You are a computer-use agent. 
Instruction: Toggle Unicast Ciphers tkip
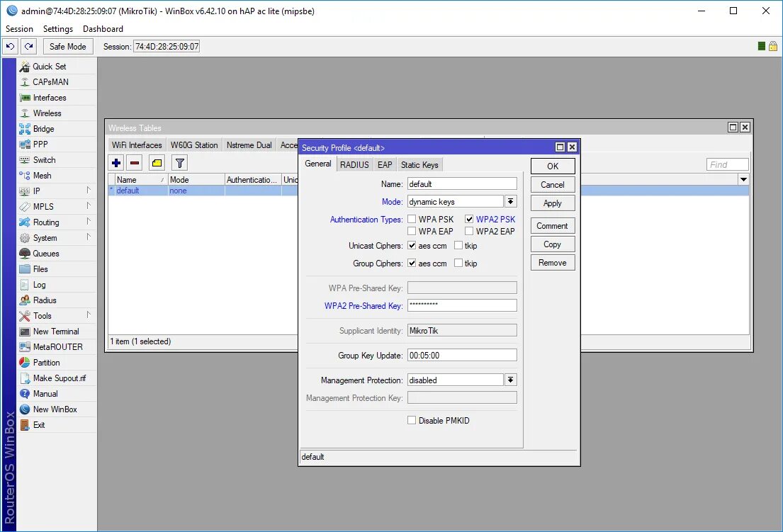pyautogui.click(x=458, y=246)
